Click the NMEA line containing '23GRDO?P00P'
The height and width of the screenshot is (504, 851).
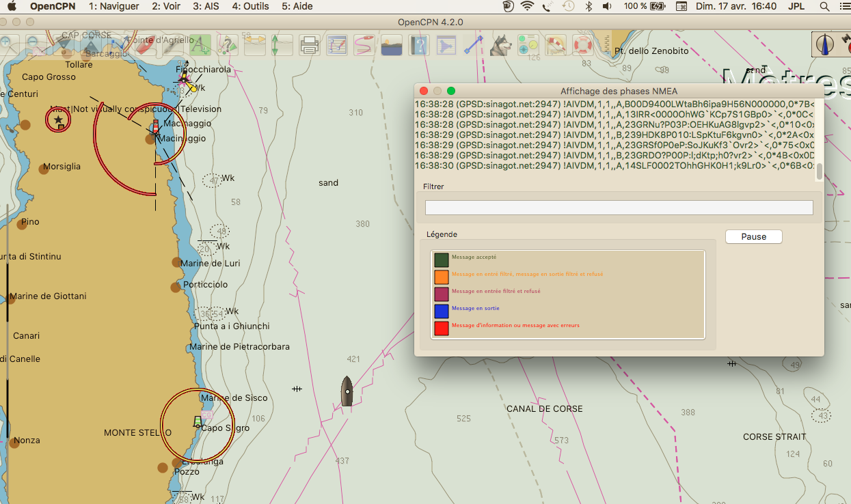point(614,156)
